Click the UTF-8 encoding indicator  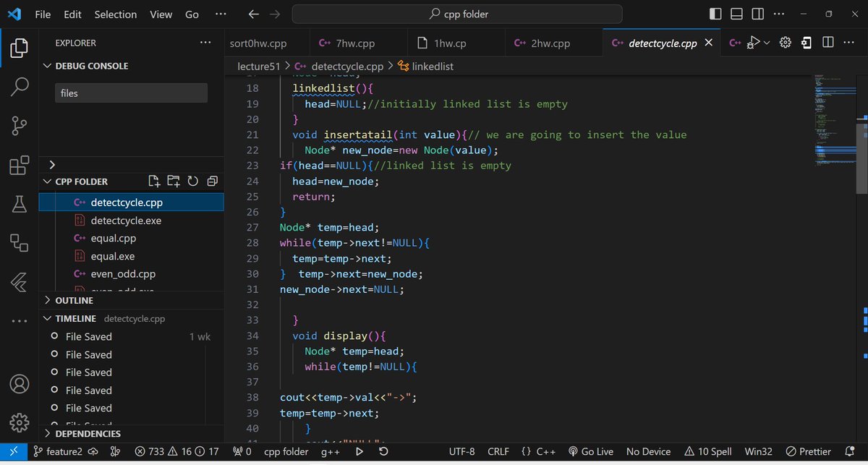click(x=462, y=451)
